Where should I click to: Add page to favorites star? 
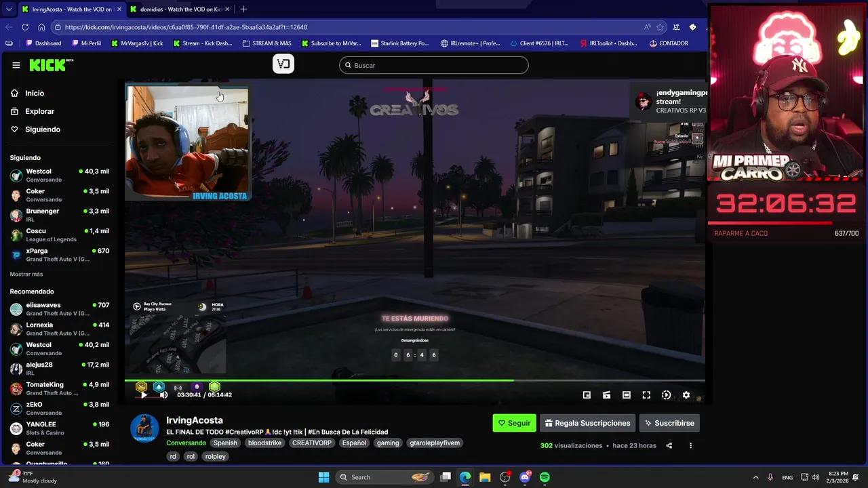coord(660,27)
